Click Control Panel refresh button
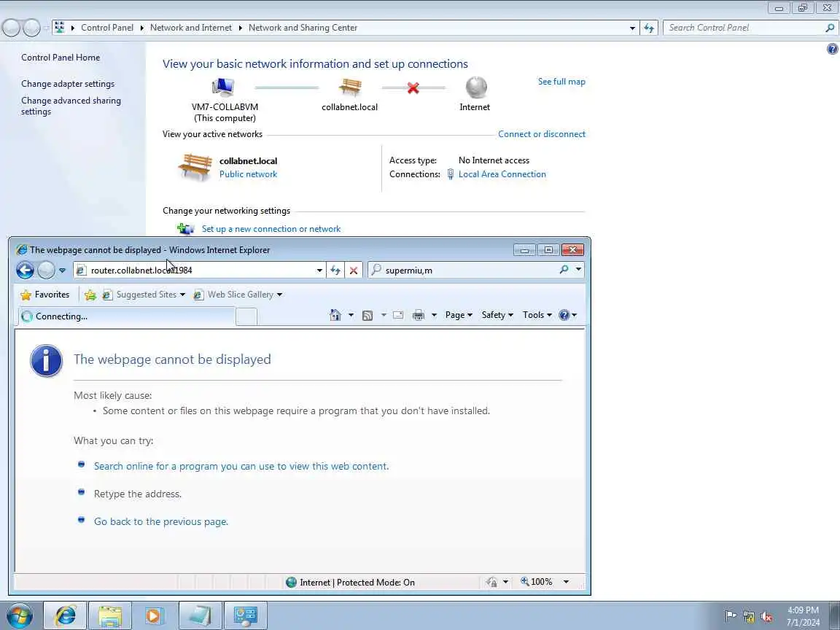840x630 pixels. tap(649, 28)
